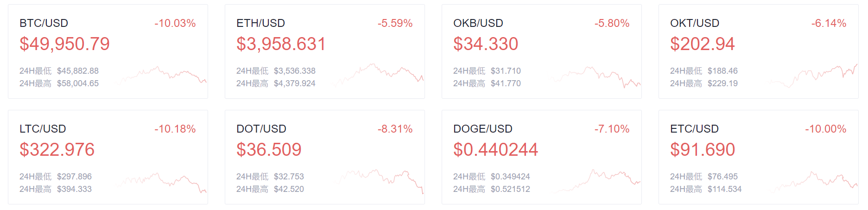
Task: View the LTC/USD sparkline chart
Action: point(161,182)
